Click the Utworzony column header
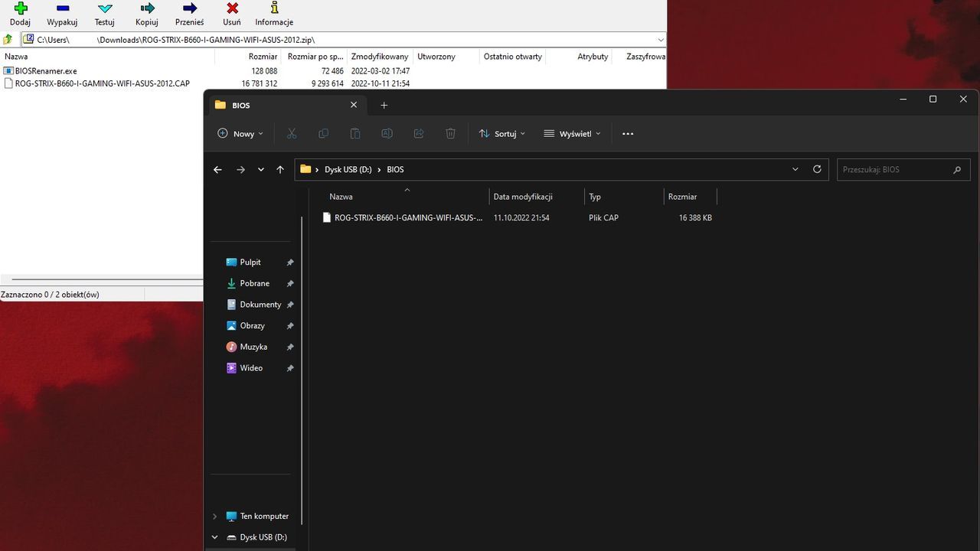The width and height of the screenshot is (980, 551). click(446, 57)
